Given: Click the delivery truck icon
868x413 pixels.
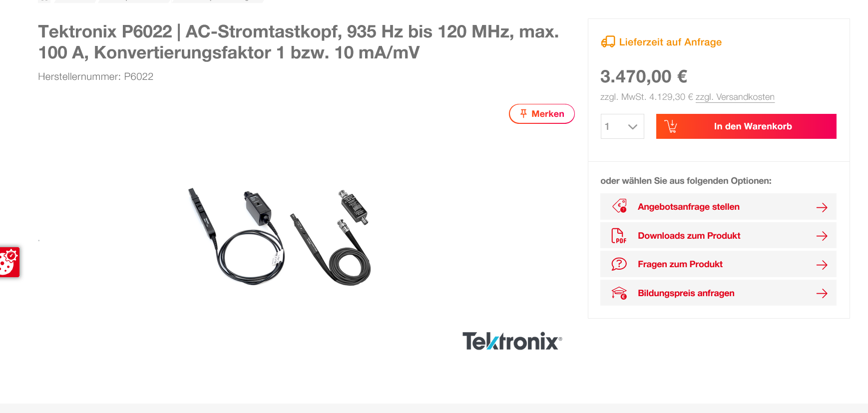Looking at the screenshot, I should point(608,42).
